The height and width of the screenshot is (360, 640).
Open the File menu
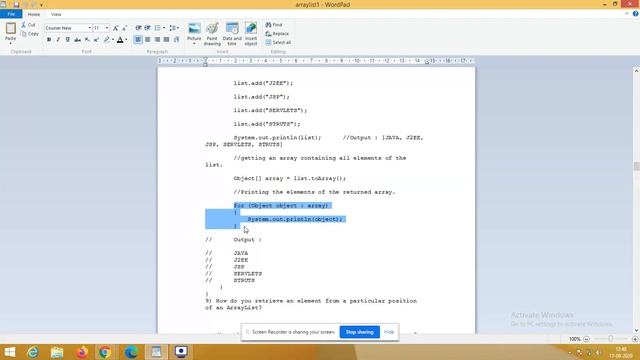11,14
